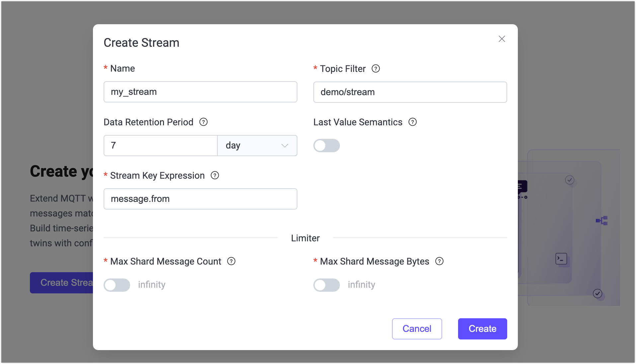The width and height of the screenshot is (636, 364).
Task: Open Max Shard Message Count help tooltip
Action: tap(231, 261)
